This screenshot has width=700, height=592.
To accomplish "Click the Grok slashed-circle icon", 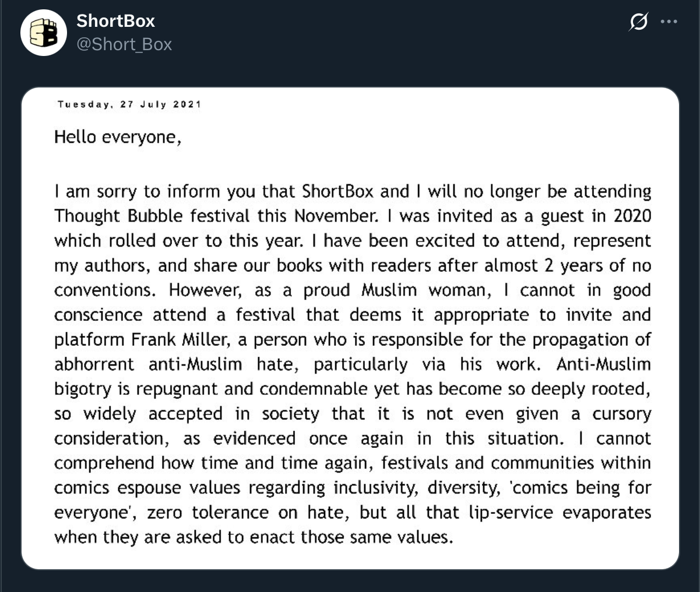I will point(639,22).
